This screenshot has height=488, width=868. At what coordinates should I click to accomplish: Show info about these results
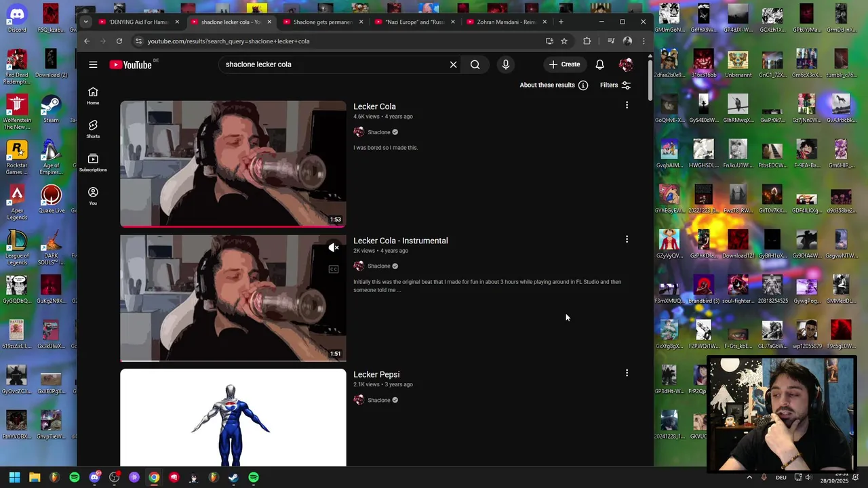[554, 85]
